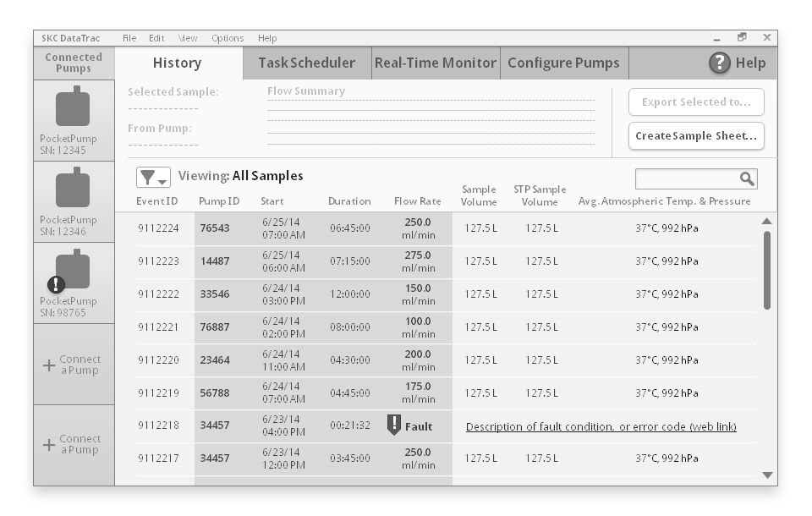Expand the View menu

tap(186, 38)
